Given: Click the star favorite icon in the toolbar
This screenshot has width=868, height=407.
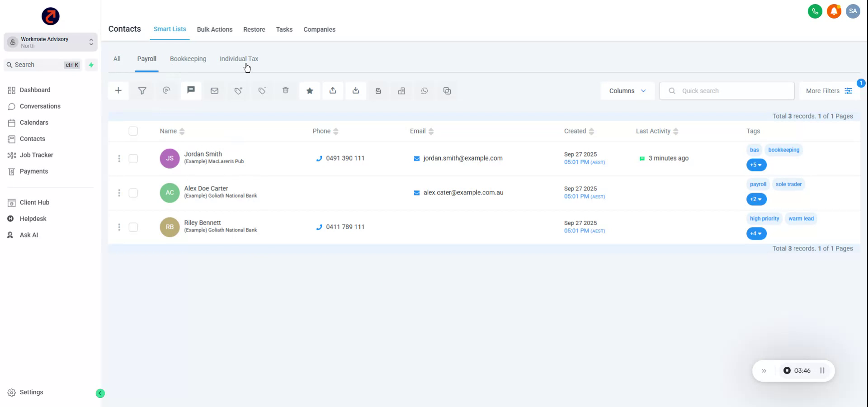Looking at the screenshot, I should (309, 90).
